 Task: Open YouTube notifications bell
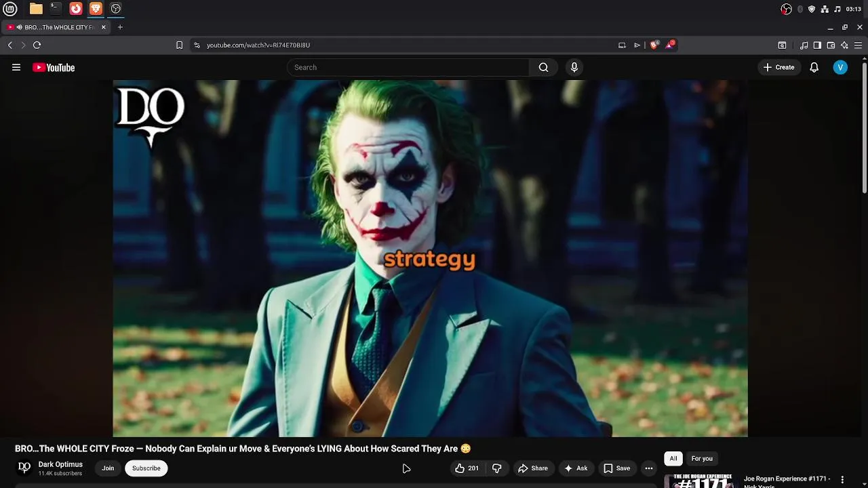pos(814,67)
